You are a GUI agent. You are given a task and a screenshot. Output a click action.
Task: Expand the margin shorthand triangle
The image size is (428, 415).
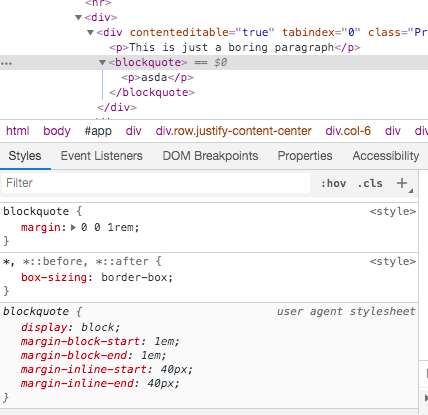[x=73, y=228]
